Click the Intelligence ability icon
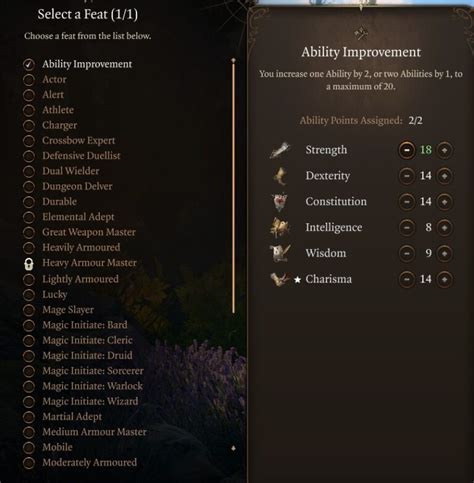474x483 pixels. tap(280, 228)
